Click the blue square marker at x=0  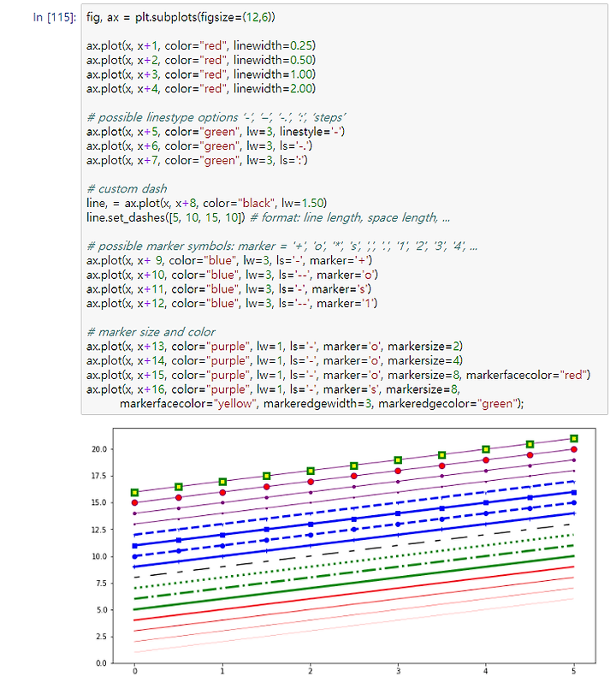tap(135, 546)
